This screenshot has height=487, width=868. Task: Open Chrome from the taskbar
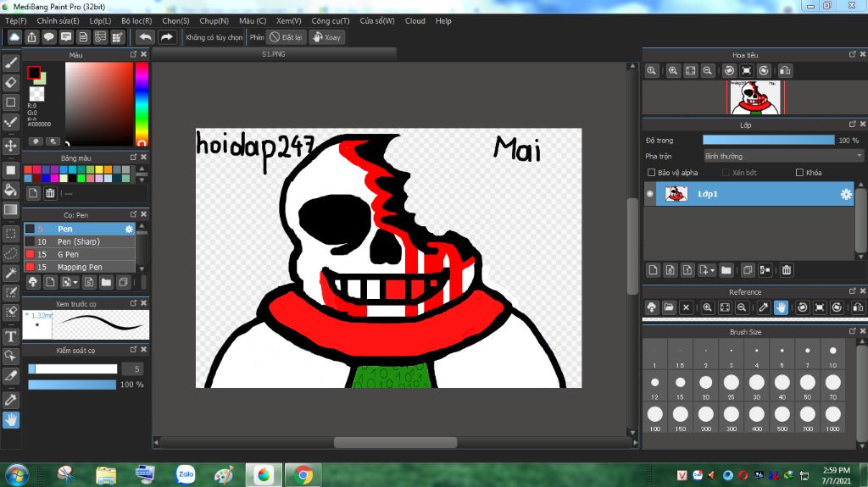point(303,475)
